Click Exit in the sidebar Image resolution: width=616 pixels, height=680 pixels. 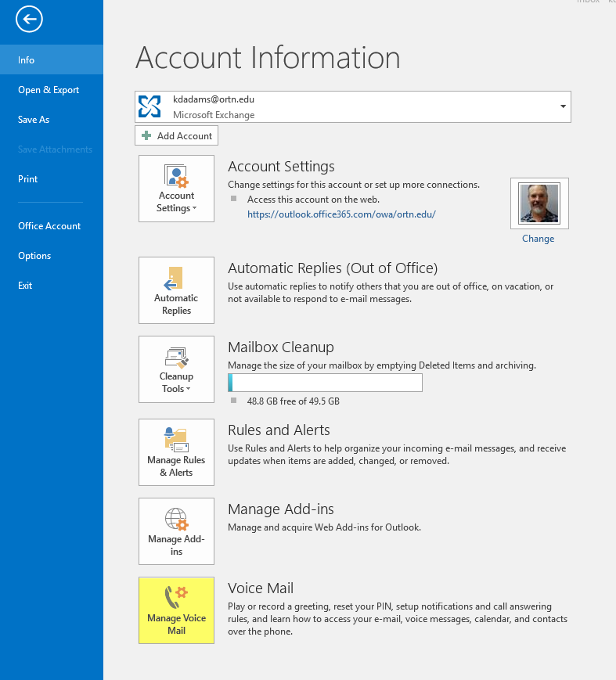[x=25, y=286]
